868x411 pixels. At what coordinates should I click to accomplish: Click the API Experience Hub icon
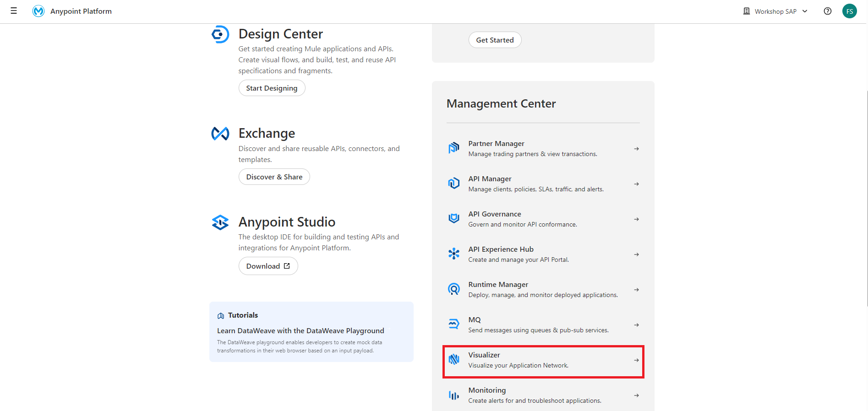[x=454, y=254]
